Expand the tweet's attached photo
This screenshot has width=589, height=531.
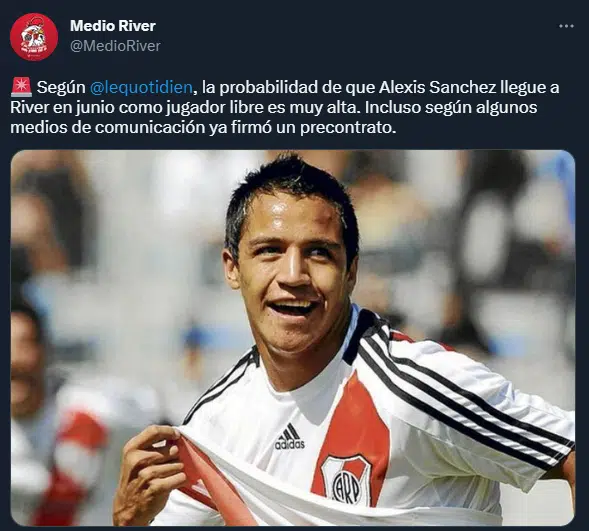293,338
